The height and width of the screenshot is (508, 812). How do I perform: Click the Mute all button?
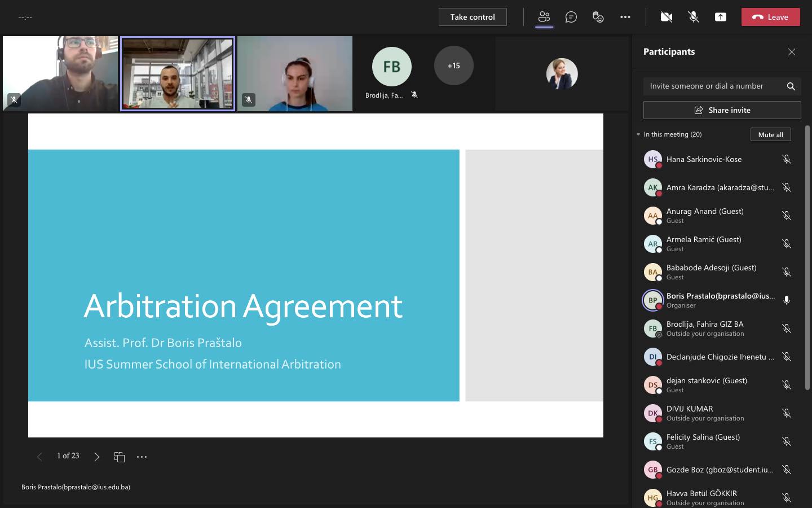click(770, 134)
